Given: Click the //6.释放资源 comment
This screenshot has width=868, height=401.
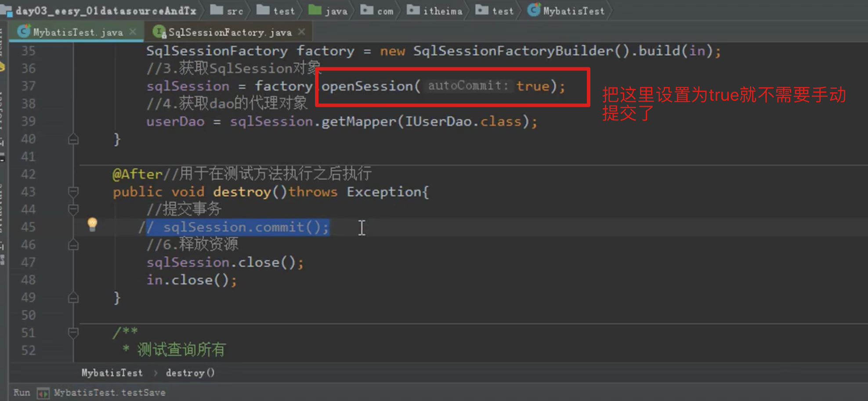Looking at the screenshot, I should [x=192, y=244].
